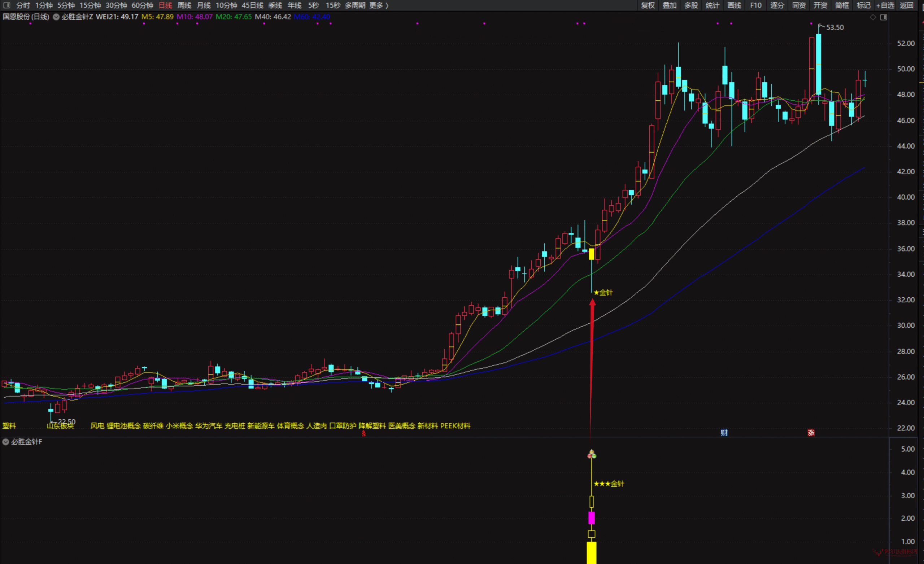The height and width of the screenshot is (564, 924).
Task: Click the red S marker below chart
Action: 363,433
